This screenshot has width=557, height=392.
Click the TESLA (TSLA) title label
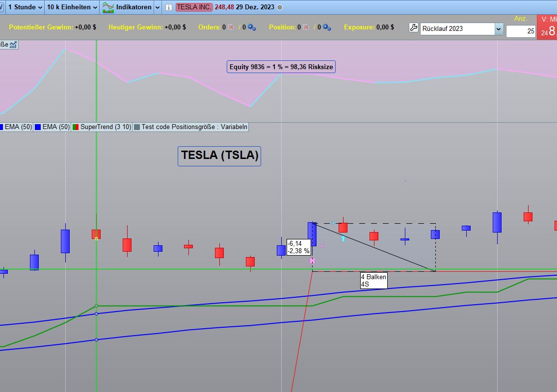219,156
